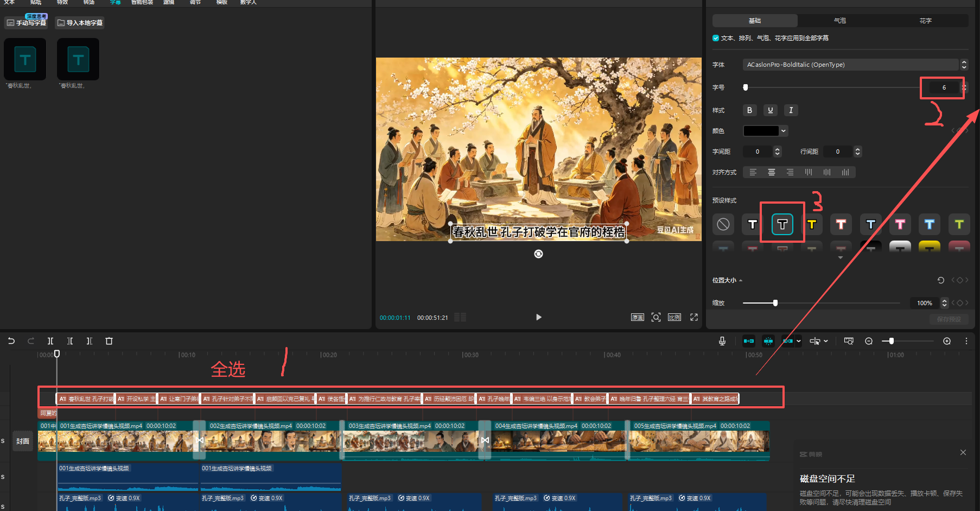Open the timeline more options menu

coord(966,341)
